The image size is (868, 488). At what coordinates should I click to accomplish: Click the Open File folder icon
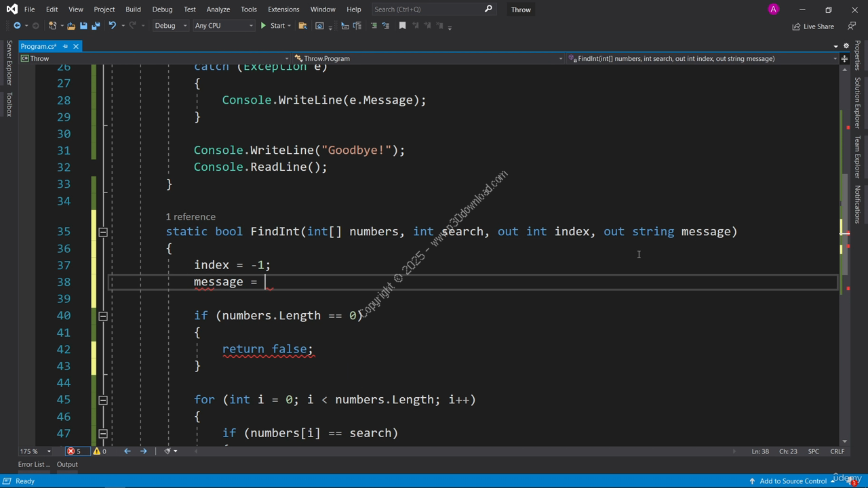point(71,26)
